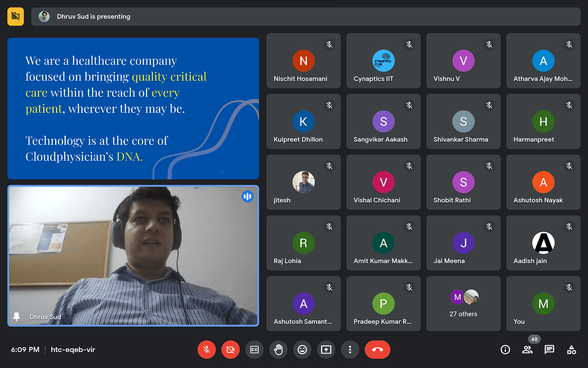Toggle captions visibility button

pos(253,349)
